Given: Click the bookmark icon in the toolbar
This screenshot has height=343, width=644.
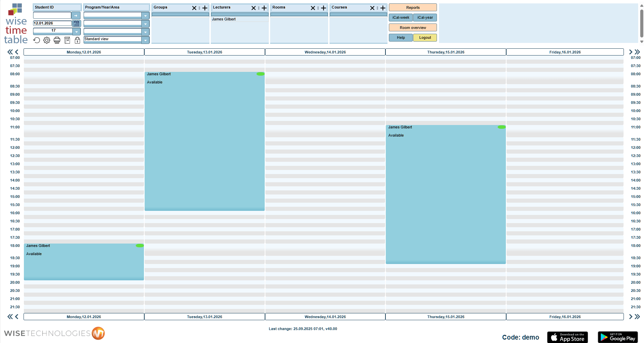Looking at the screenshot, I should (67, 40).
